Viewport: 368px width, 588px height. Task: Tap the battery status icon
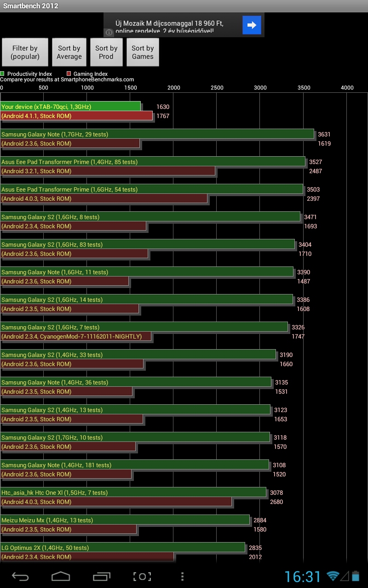click(356, 576)
